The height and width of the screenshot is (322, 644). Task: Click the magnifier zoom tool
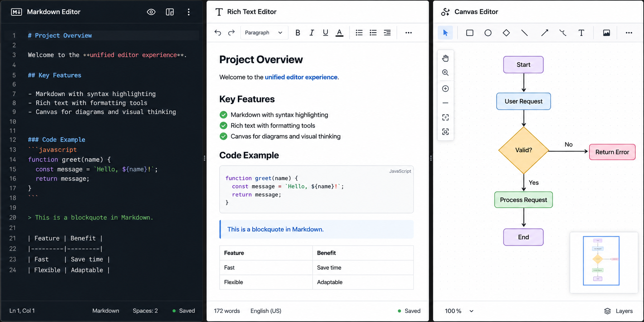click(445, 73)
